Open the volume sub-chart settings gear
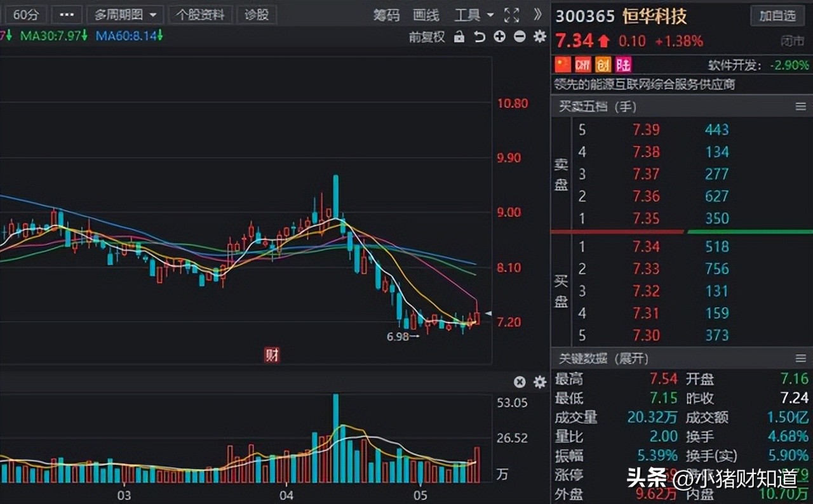 [539, 381]
